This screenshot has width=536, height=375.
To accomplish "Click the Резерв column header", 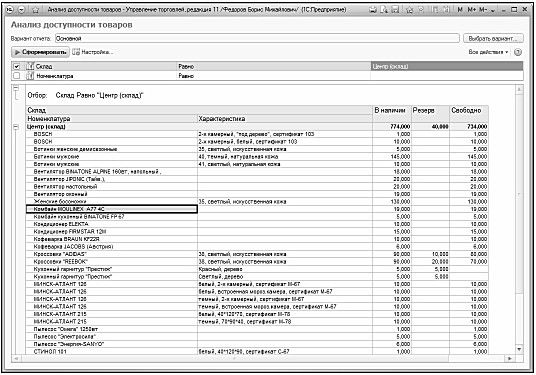I will [x=430, y=114].
